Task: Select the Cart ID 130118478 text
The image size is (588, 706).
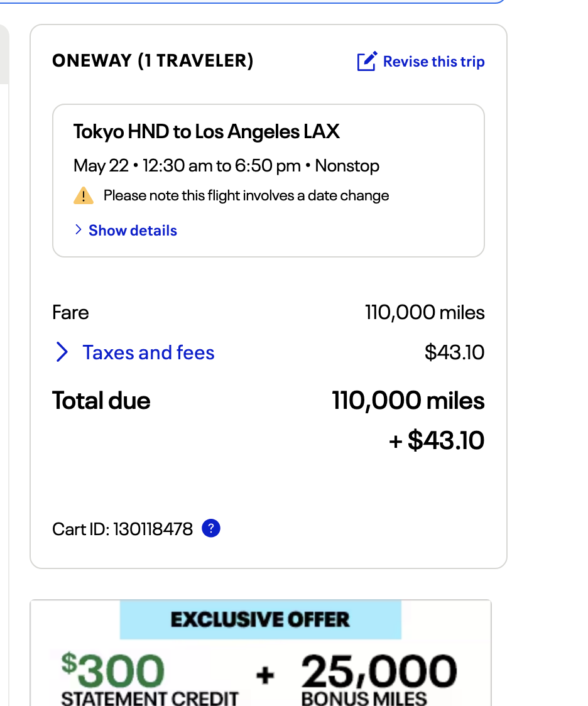Action: [122, 529]
